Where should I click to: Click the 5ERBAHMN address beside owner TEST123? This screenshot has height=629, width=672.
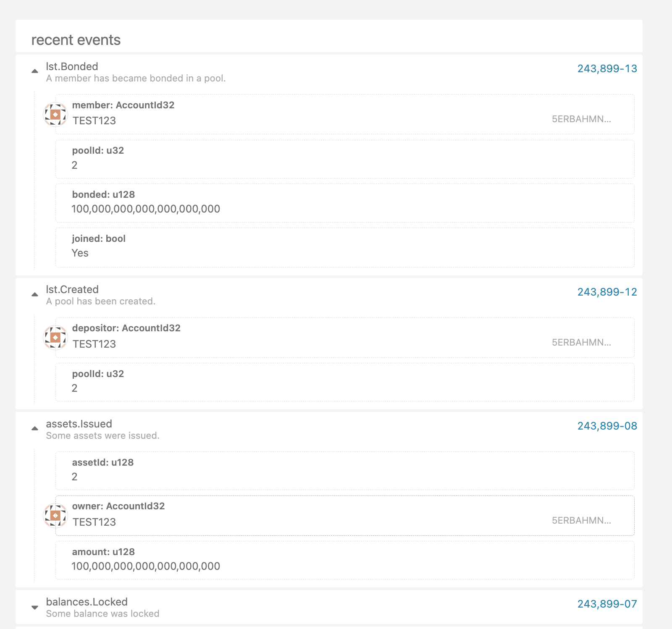[x=582, y=521]
